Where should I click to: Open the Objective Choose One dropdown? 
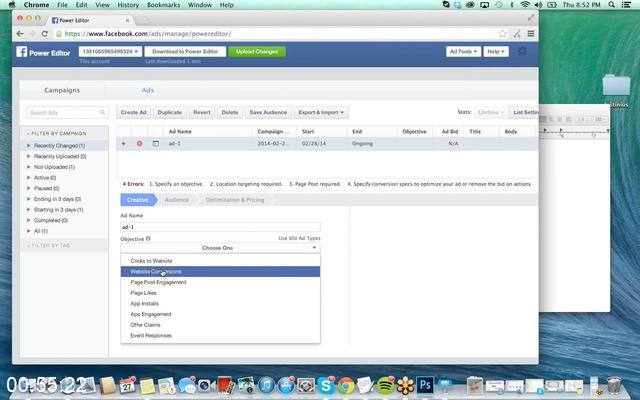click(220, 248)
